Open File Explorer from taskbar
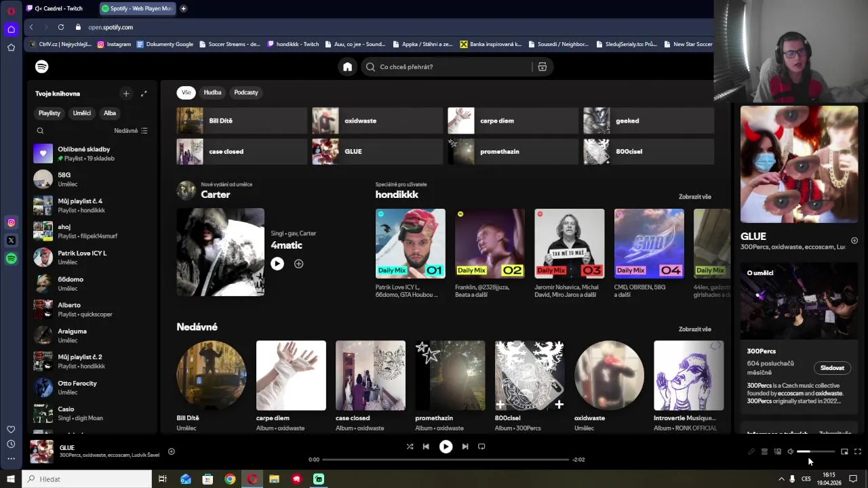This screenshot has height=488, width=868. pyautogui.click(x=274, y=479)
